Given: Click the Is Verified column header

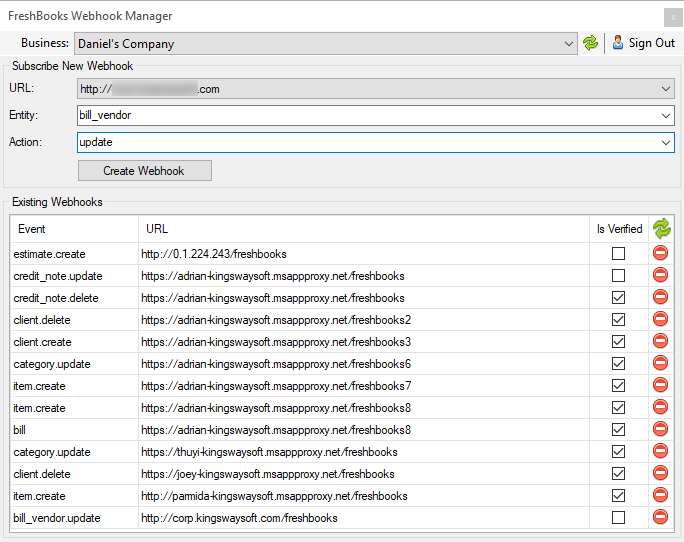Looking at the screenshot, I should click(619, 229).
